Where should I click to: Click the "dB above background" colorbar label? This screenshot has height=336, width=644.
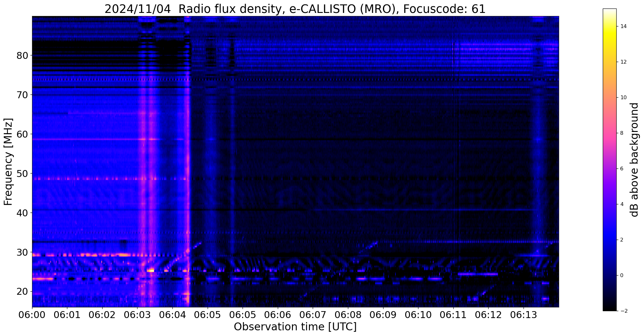(x=635, y=160)
